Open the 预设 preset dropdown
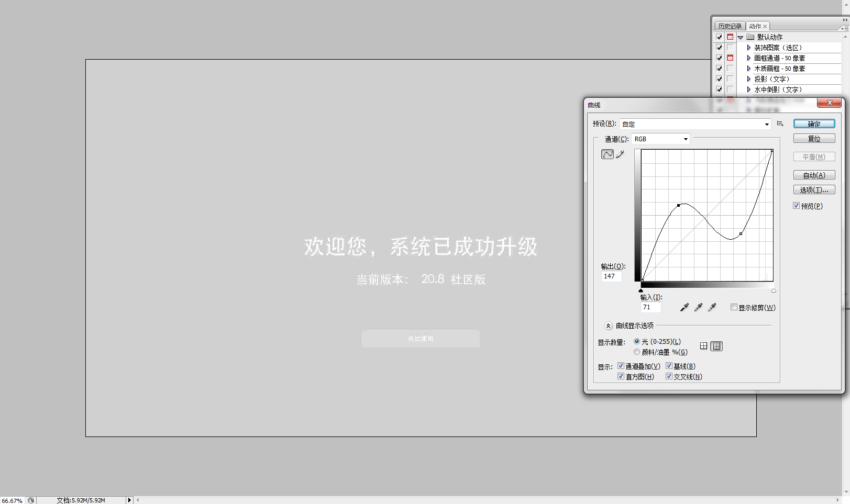The height and width of the screenshot is (504, 850). pos(696,124)
